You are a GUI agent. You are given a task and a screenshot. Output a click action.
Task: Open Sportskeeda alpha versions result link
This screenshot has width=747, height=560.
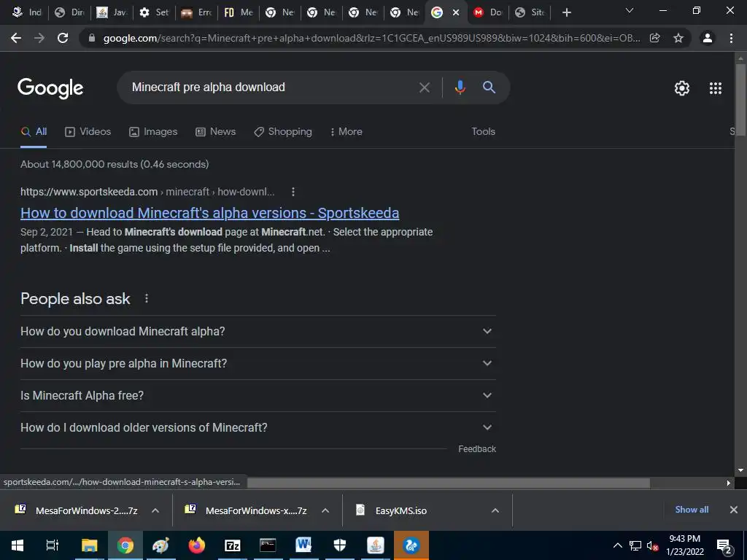point(209,213)
